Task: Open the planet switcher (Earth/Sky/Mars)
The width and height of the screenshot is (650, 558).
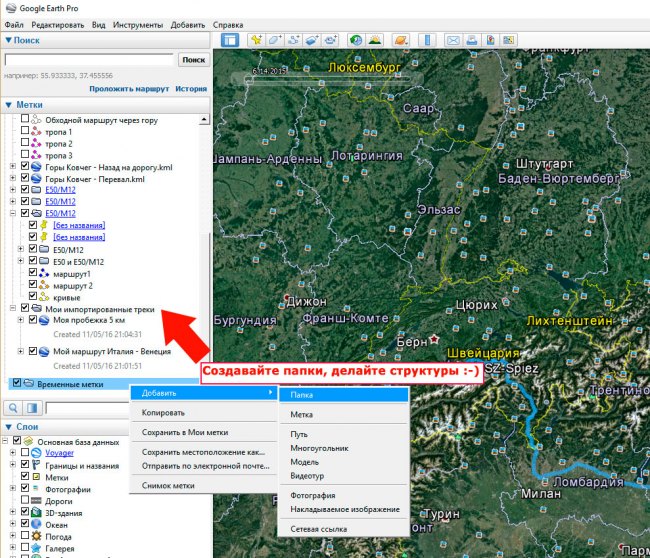Action: coord(401,40)
